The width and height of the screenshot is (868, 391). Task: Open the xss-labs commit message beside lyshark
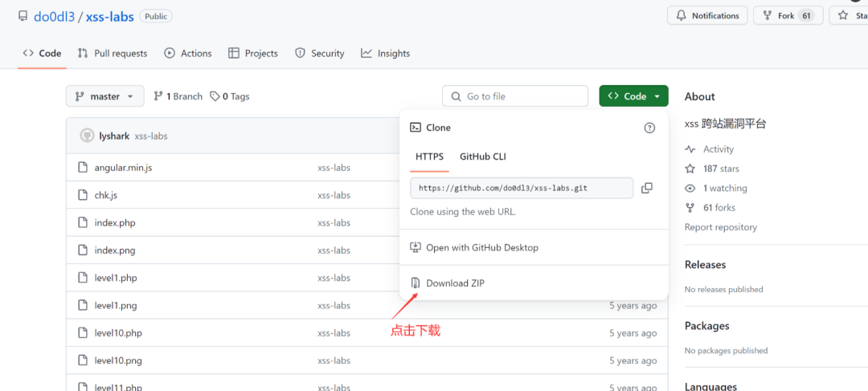coord(151,136)
